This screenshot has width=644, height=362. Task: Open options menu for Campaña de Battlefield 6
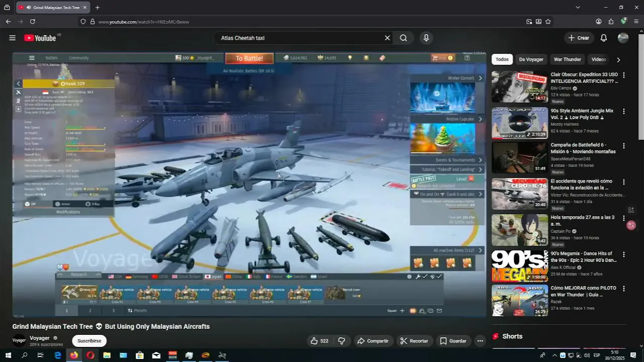(x=624, y=146)
